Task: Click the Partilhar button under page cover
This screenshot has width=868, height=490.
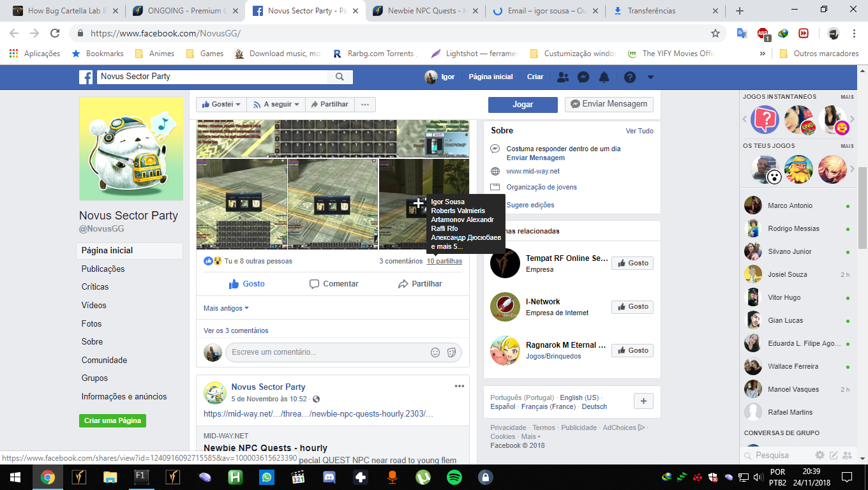Action: (x=330, y=105)
